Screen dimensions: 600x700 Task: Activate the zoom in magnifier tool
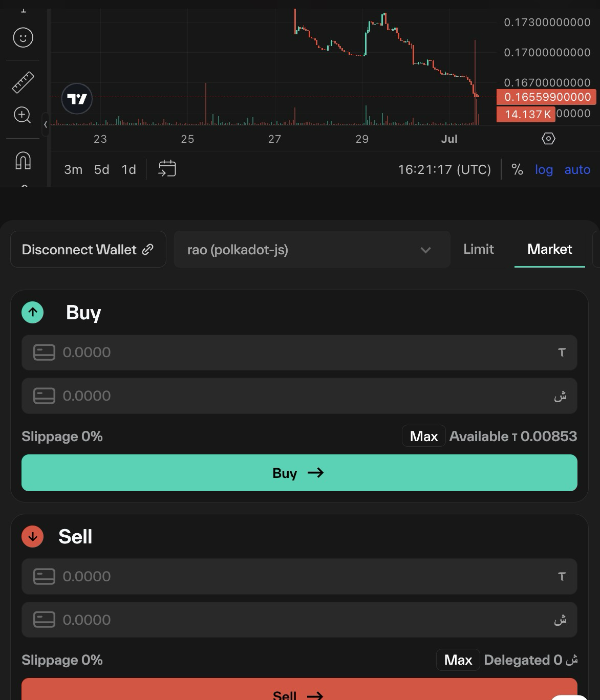[x=23, y=115]
